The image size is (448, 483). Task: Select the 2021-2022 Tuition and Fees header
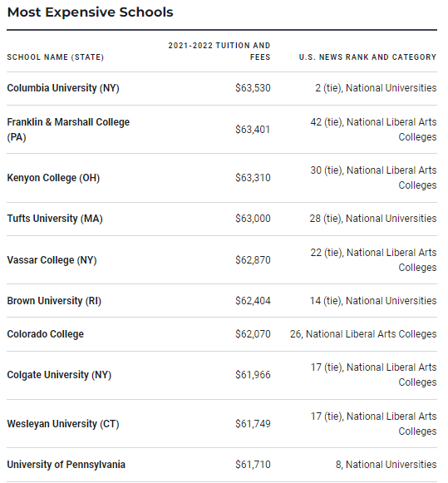(x=219, y=52)
